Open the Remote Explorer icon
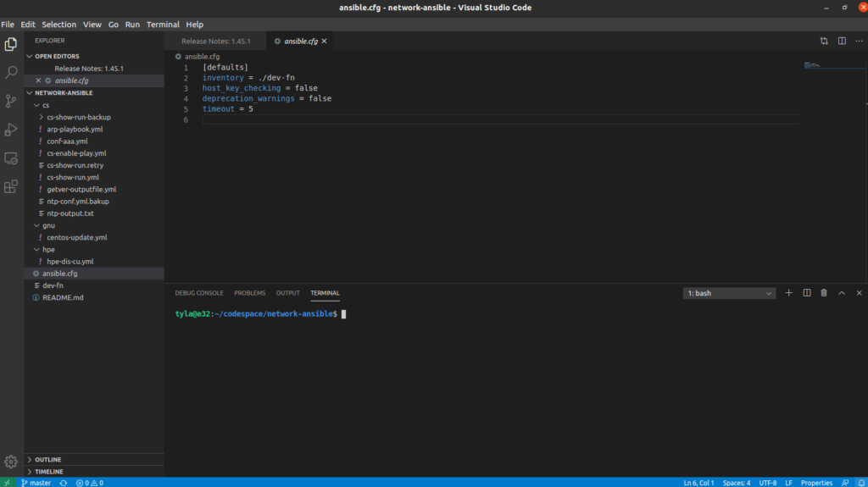The image size is (868, 487). [11, 158]
